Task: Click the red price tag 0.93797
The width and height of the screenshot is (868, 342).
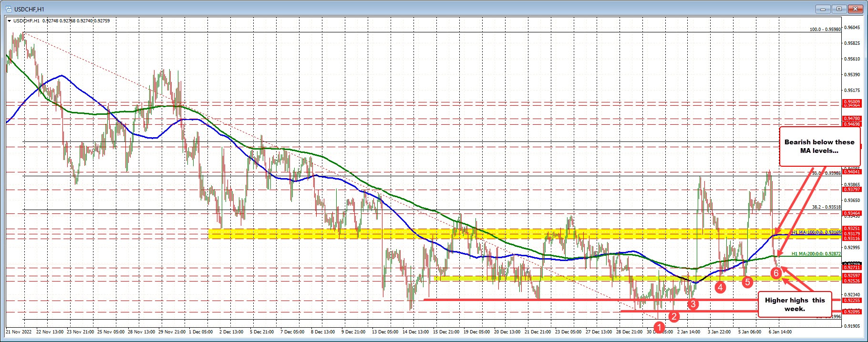Action: (852, 189)
